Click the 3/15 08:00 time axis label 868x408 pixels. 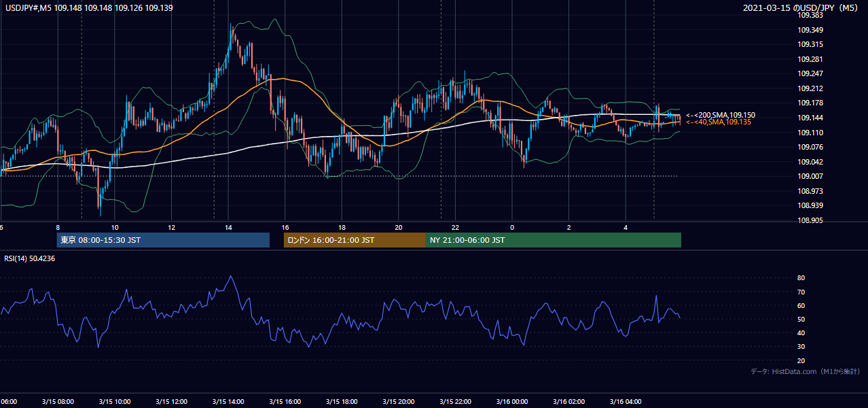click(58, 401)
